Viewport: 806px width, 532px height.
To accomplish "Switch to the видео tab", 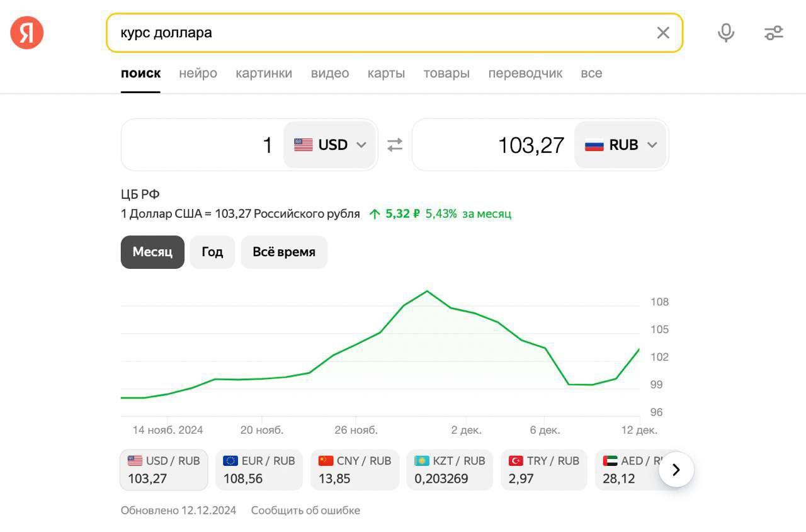I will [x=330, y=73].
